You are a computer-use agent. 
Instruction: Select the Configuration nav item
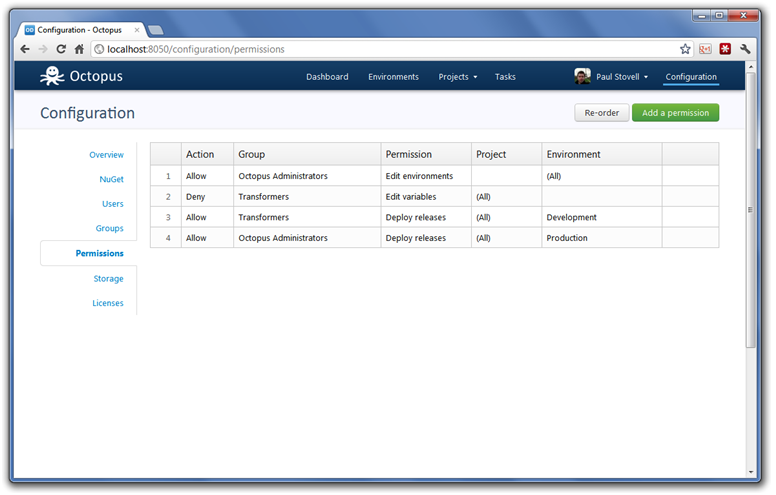click(691, 77)
